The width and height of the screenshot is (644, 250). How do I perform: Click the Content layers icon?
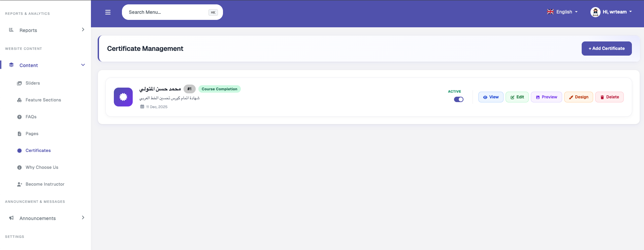click(11, 65)
